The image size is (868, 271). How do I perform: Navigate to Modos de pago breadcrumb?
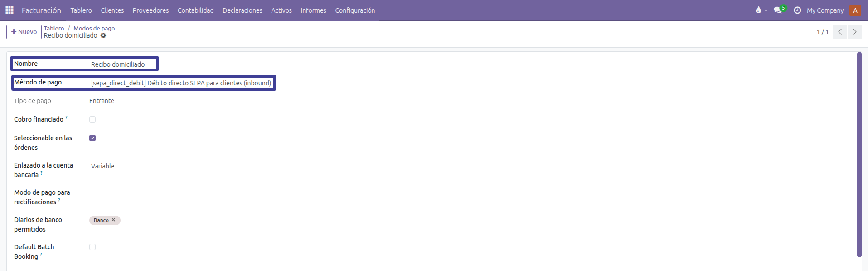pos(94,28)
